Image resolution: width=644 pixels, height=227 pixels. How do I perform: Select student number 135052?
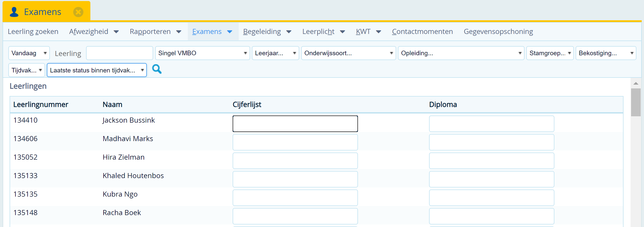coord(25,157)
